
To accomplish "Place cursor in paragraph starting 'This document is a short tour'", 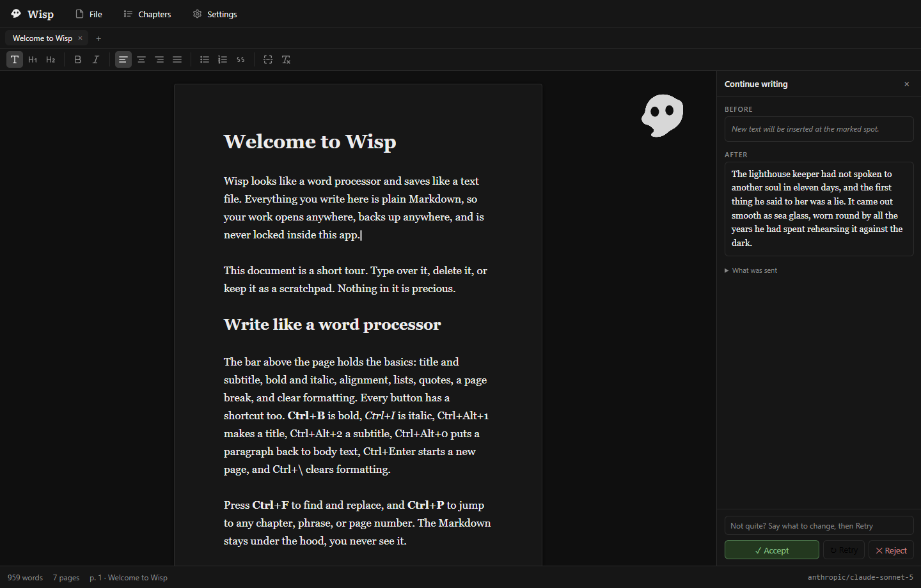I will point(356,279).
